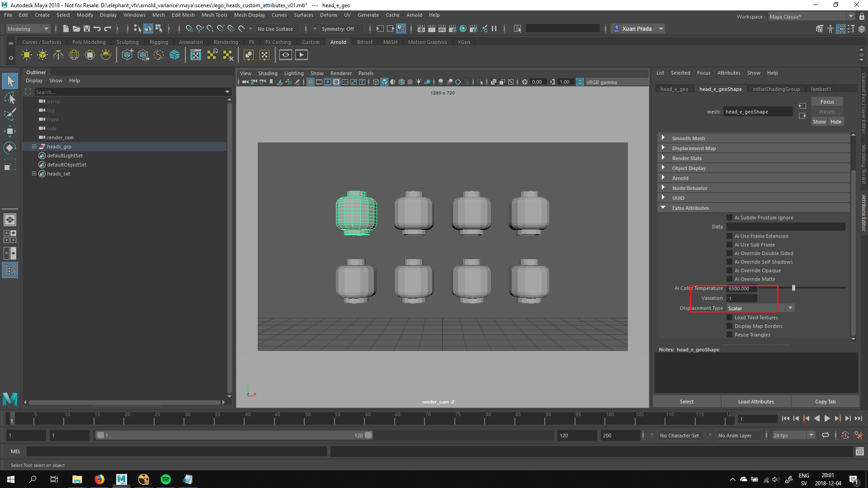Open Spotify from the Windows taskbar
Image resolution: width=868 pixels, height=488 pixels.
pyautogui.click(x=166, y=479)
